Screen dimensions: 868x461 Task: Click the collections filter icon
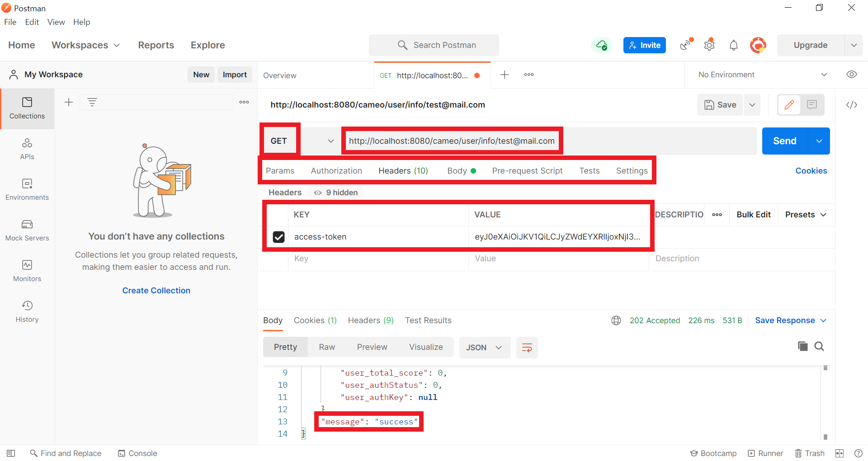tap(92, 102)
